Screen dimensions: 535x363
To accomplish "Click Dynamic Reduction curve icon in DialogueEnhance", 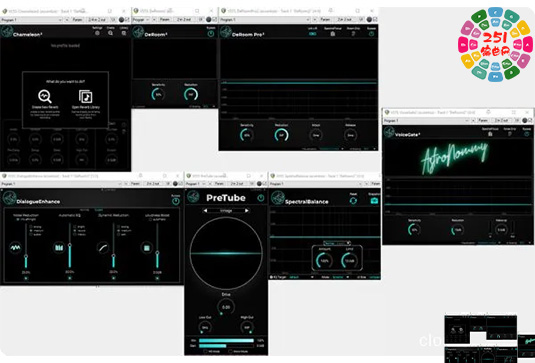I will pyautogui.click(x=103, y=248).
